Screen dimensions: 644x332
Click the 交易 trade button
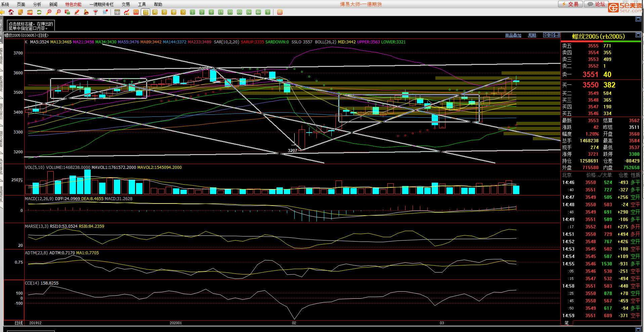pos(570,4)
